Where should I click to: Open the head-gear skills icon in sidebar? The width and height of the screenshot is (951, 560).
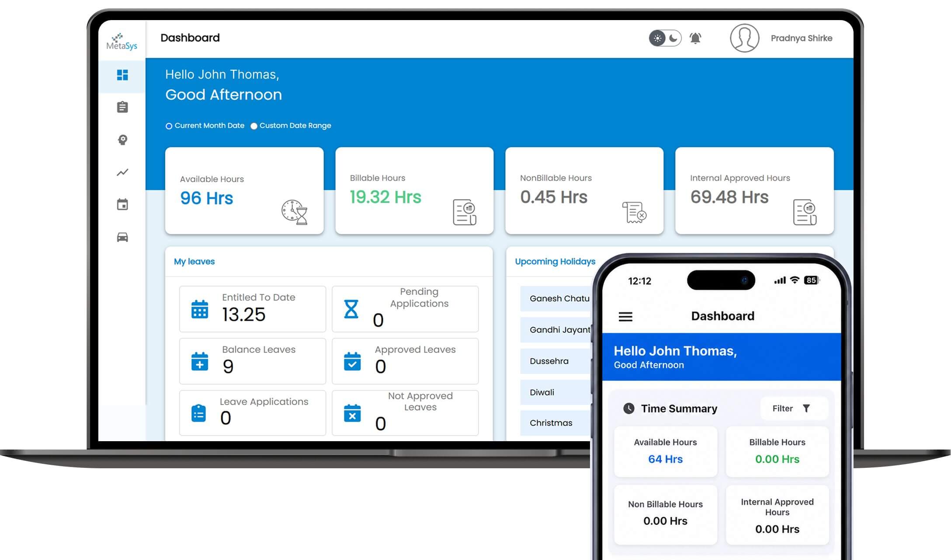122,140
